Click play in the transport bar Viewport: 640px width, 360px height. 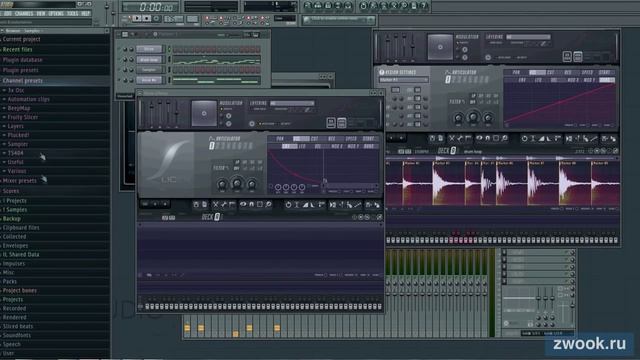point(137,18)
